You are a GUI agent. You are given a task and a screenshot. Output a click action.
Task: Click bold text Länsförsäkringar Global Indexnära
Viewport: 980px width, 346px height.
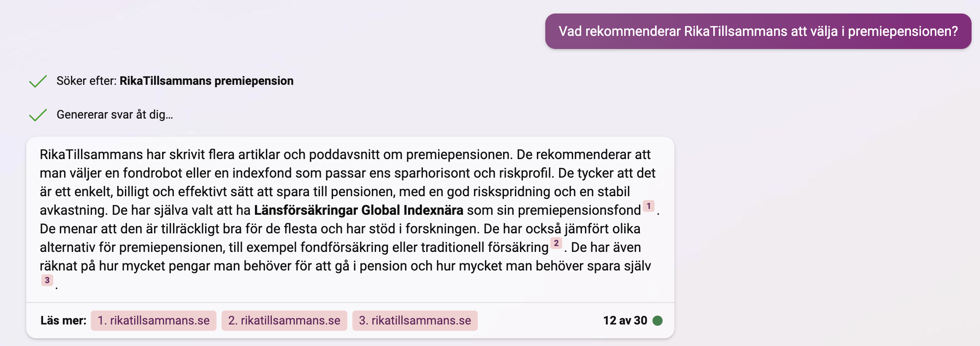point(358,210)
